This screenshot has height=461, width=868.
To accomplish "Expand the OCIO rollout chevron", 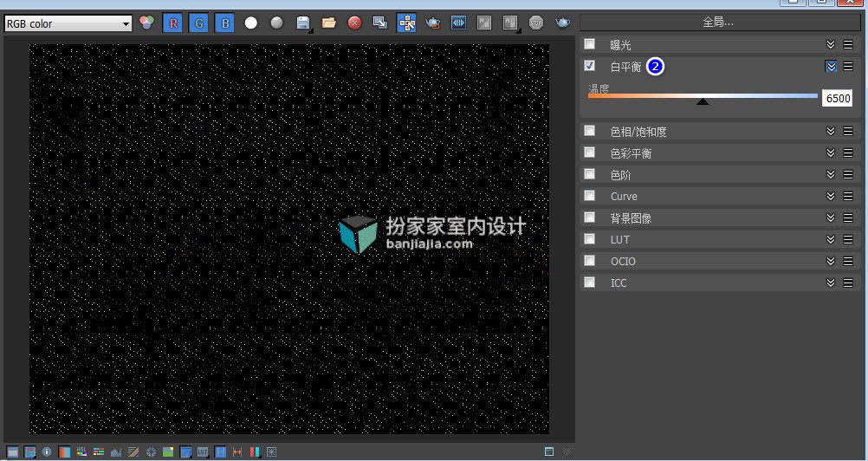I will tap(831, 261).
